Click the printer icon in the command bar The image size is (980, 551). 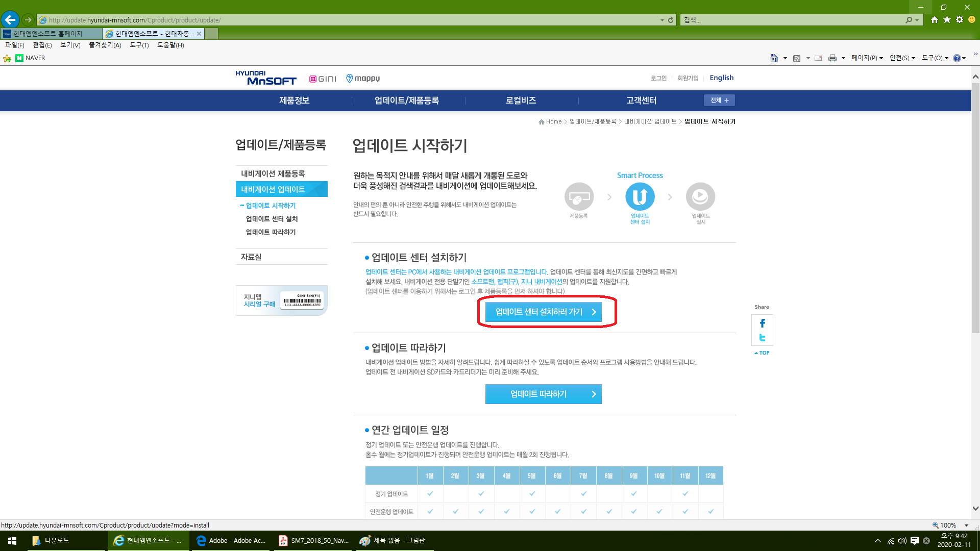pyautogui.click(x=832, y=58)
